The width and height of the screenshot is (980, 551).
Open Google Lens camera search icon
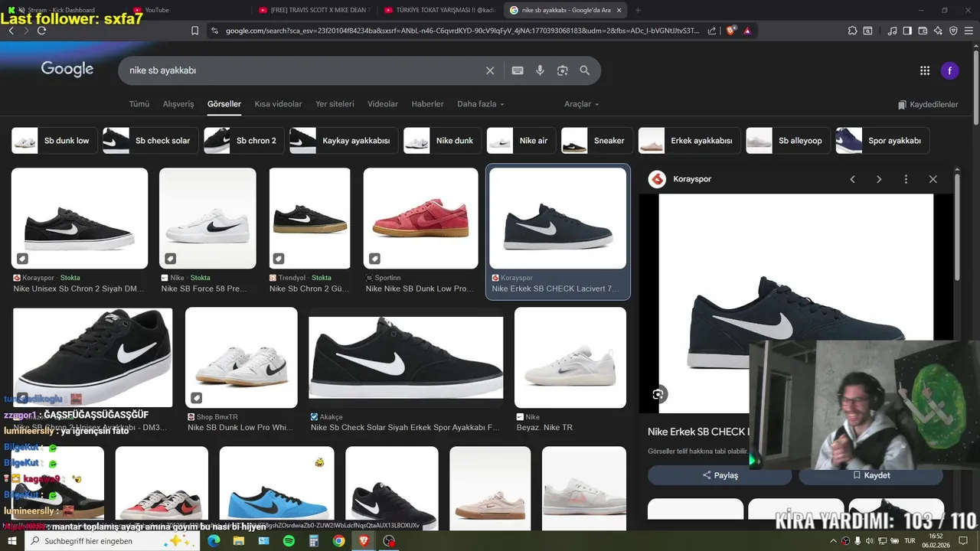(x=563, y=70)
